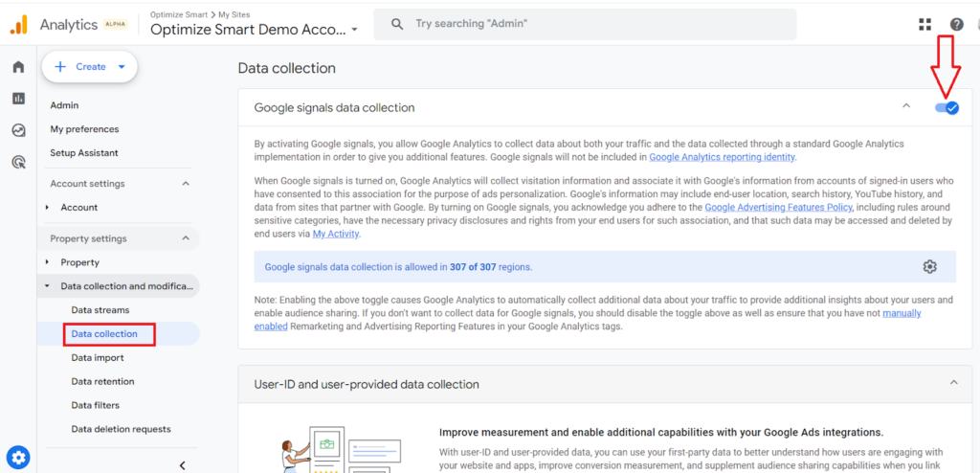Click the '307 of 307' regions text
This screenshot has width=980, height=473.
click(473, 267)
